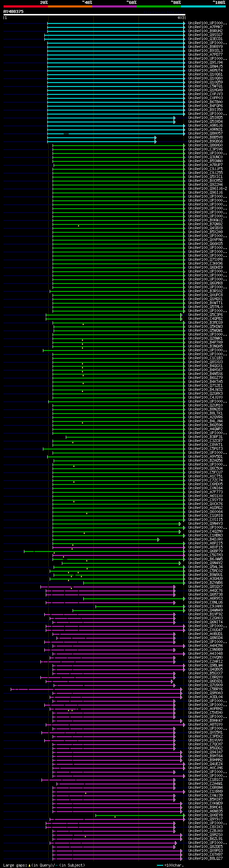Select the UniRef100_C9JAH0 label
229x868 pixels.
point(205,606)
